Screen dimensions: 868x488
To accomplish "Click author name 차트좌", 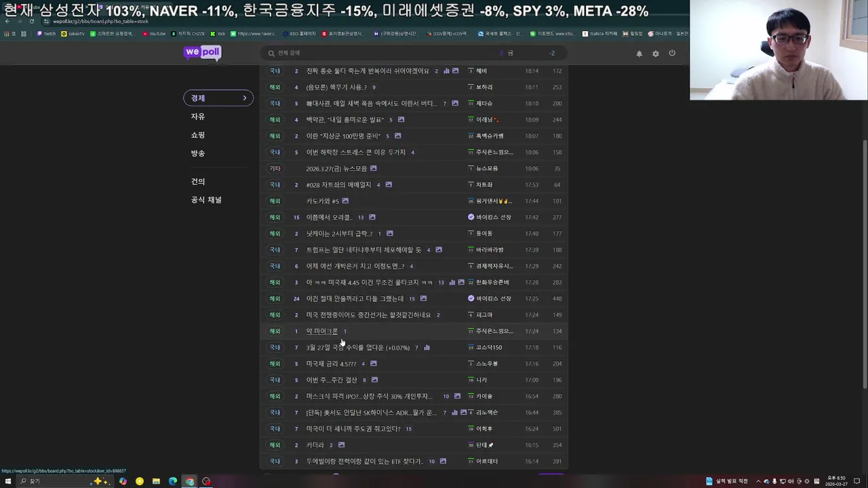I will [484, 184].
